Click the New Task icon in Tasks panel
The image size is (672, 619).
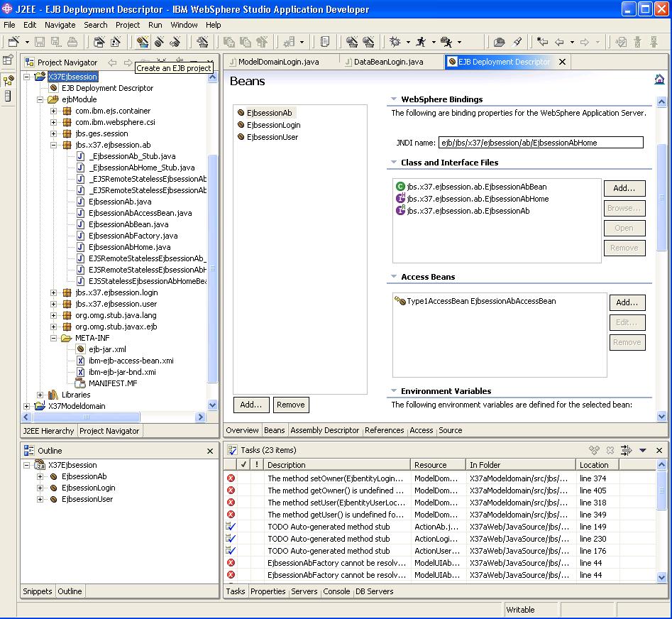point(594,449)
